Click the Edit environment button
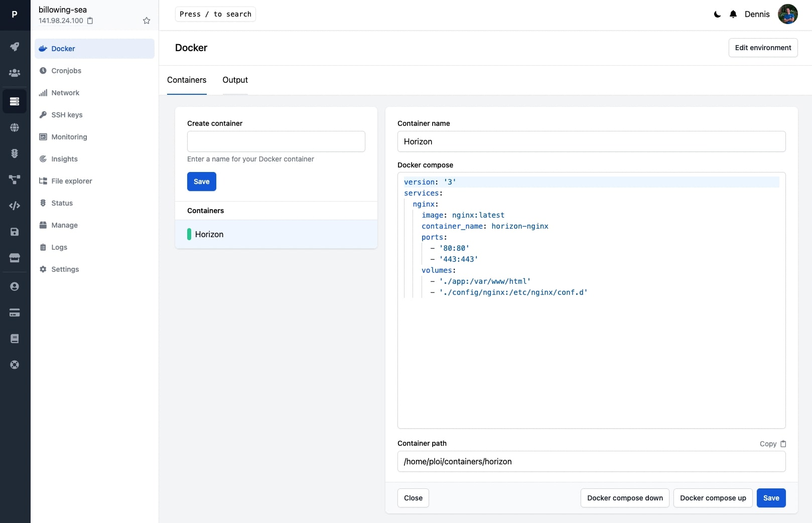The image size is (812, 523). [763, 48]
